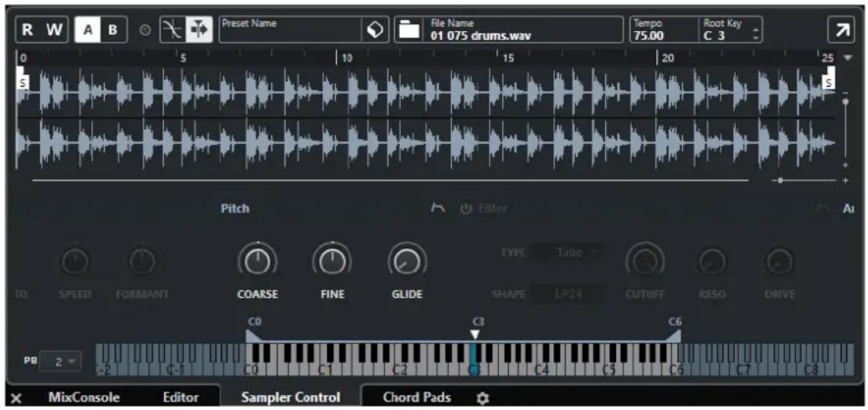This screenshot has height=410, width=868.
Task: Switch to the MixConsole tab
Action: pos(85,397)
